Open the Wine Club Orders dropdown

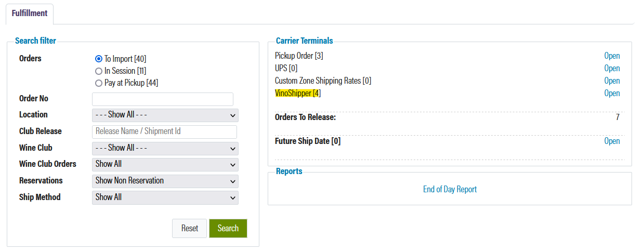tap(165, 164)
